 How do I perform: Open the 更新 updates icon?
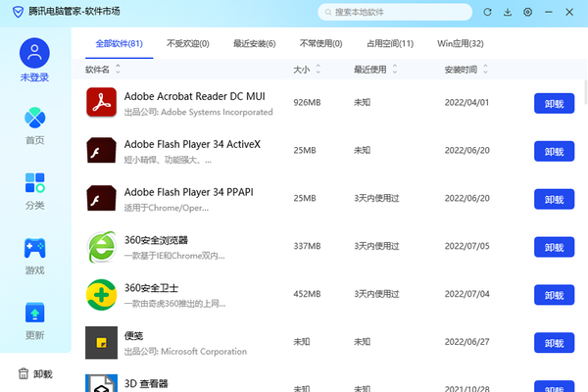[35, 314]
